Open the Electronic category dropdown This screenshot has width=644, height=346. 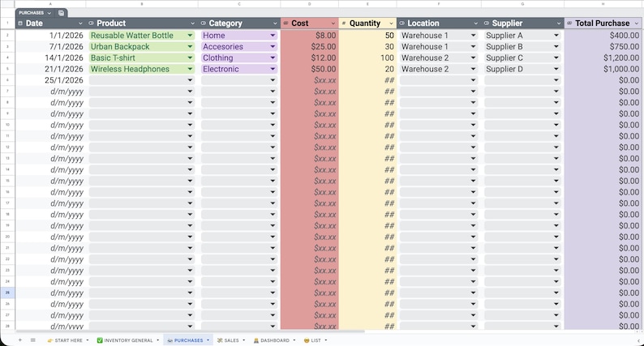[x=273, y=69]
